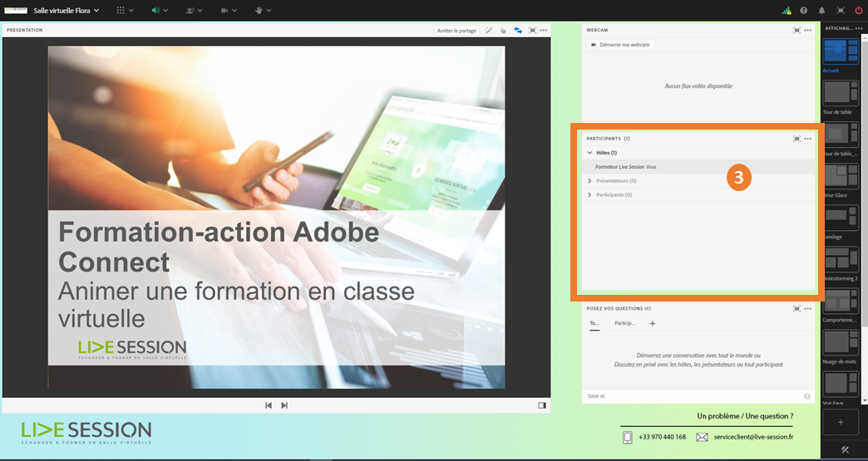868x461 pixels.
Task: Add a new chat tab with plus
Action: coord(652,323)
